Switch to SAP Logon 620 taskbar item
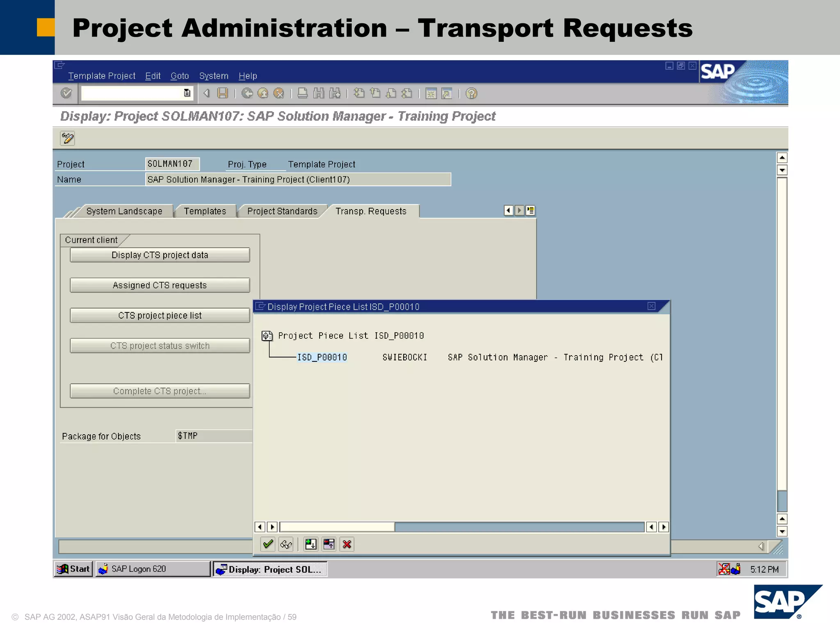Image resolution: width=840 pixels, height=630 pixels. (x=153, y=569)
